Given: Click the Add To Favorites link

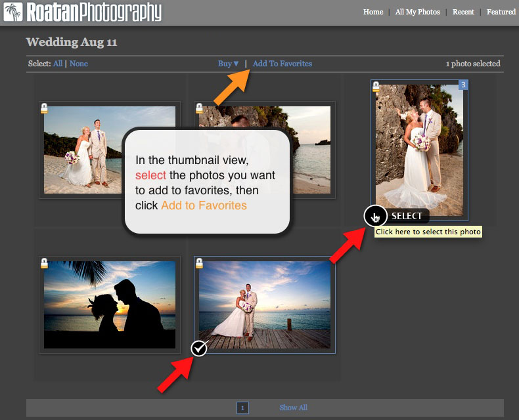Looking at the screenshot, I should (x=282, y=64).
